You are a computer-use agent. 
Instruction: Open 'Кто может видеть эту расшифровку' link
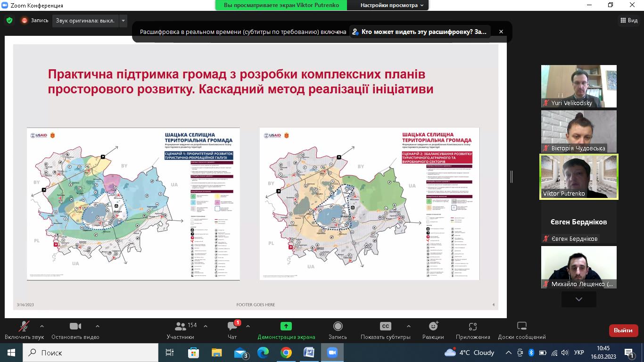[x=420, y=32]
